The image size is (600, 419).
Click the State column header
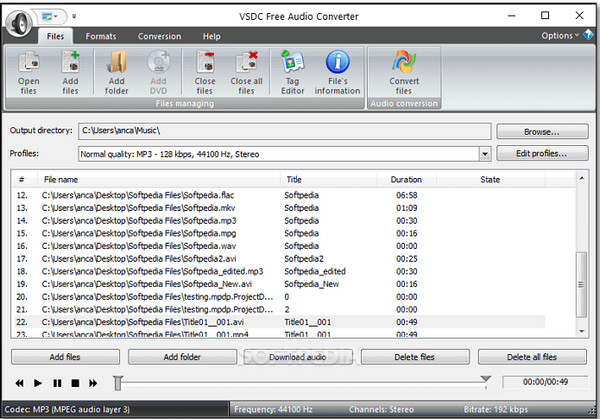(490, 179)
